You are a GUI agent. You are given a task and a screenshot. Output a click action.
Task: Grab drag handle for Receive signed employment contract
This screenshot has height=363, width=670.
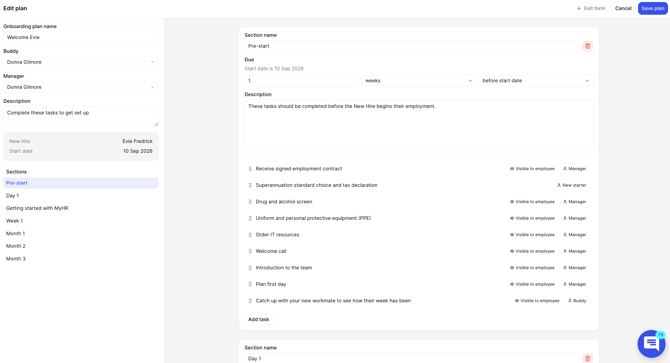[x=250, y=169]
